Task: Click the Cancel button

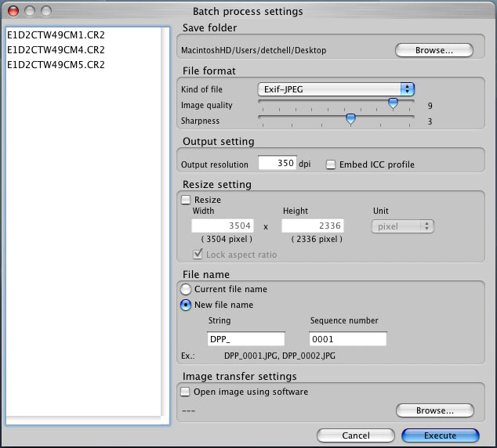Action: pos(355,435)
